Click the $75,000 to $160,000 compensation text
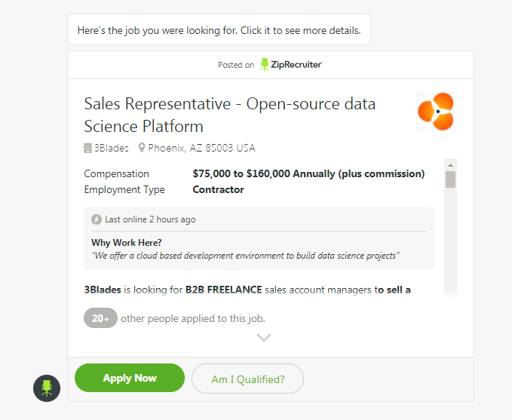Viewport: 512px width, 420px height. point(308,173)
